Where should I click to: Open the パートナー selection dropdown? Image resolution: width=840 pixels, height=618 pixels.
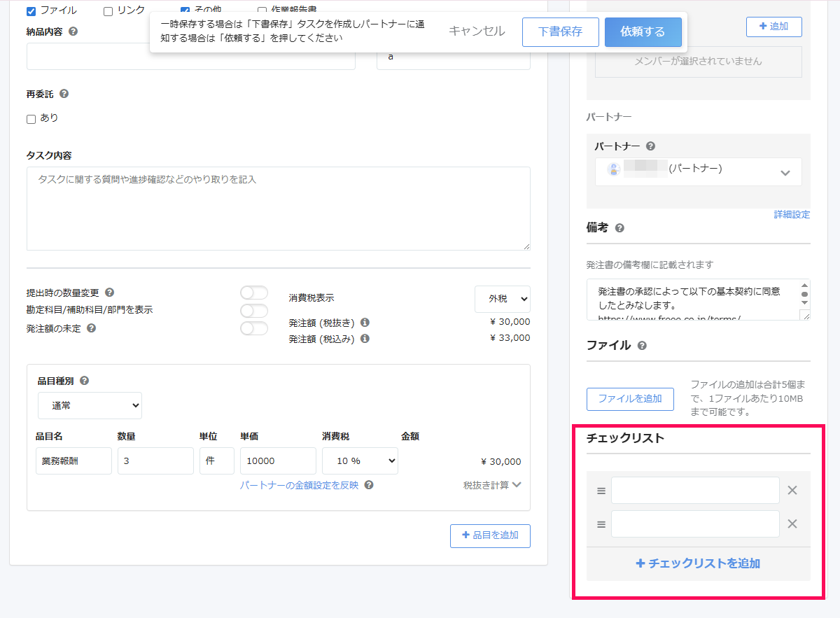[699, 171]
